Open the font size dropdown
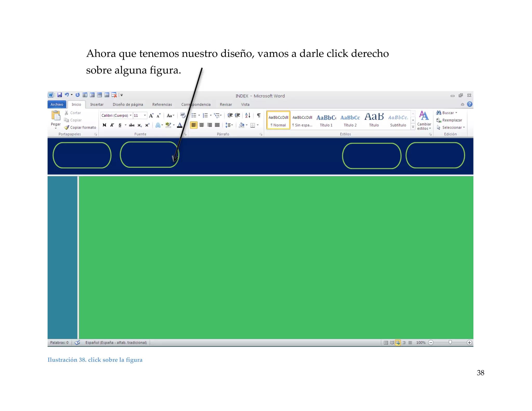The width and height of the screenshot is (532, 411). click(x=145, y=115)
